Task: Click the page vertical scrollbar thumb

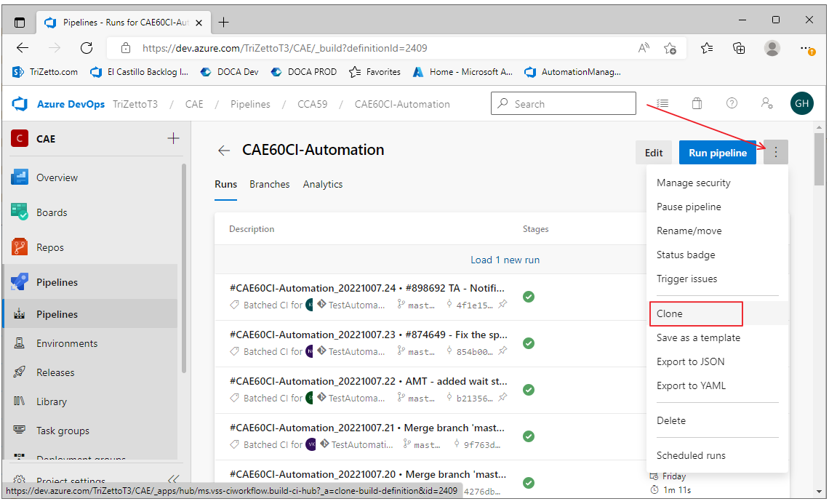Action: pos(819,159)
